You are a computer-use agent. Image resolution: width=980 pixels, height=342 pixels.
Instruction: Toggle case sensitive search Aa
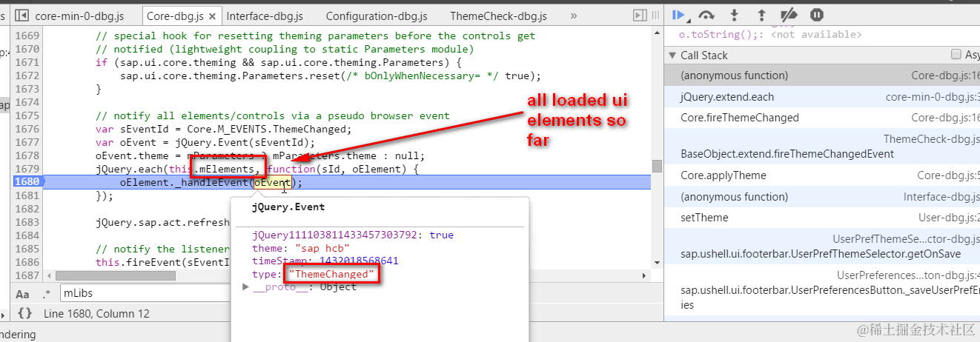23,294
